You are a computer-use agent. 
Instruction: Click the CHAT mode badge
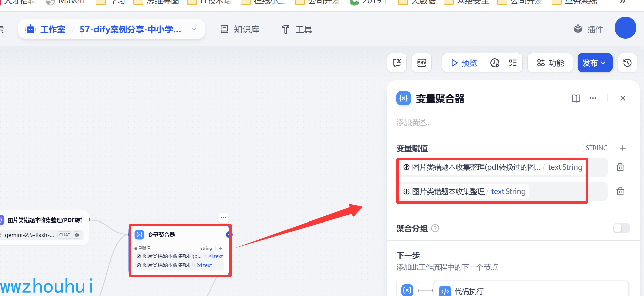65,235
